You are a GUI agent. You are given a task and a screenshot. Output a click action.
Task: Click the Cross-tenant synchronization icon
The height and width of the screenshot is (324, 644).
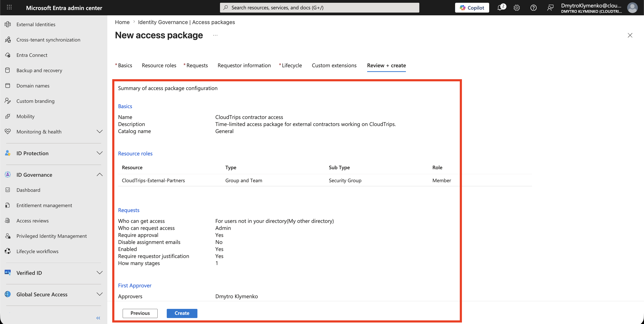click(x=8, y=39)
